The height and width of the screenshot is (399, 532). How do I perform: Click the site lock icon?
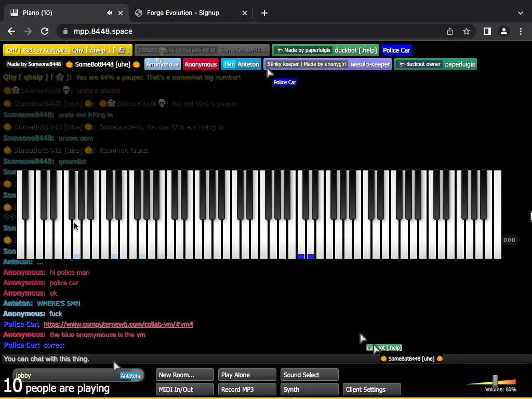pyautogui.click(x=65, y=31)
